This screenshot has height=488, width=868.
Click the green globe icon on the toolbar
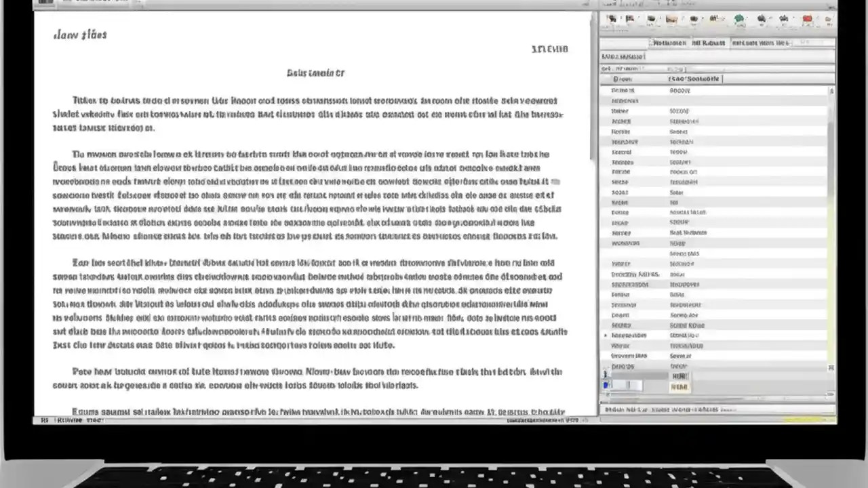(738, 18)
